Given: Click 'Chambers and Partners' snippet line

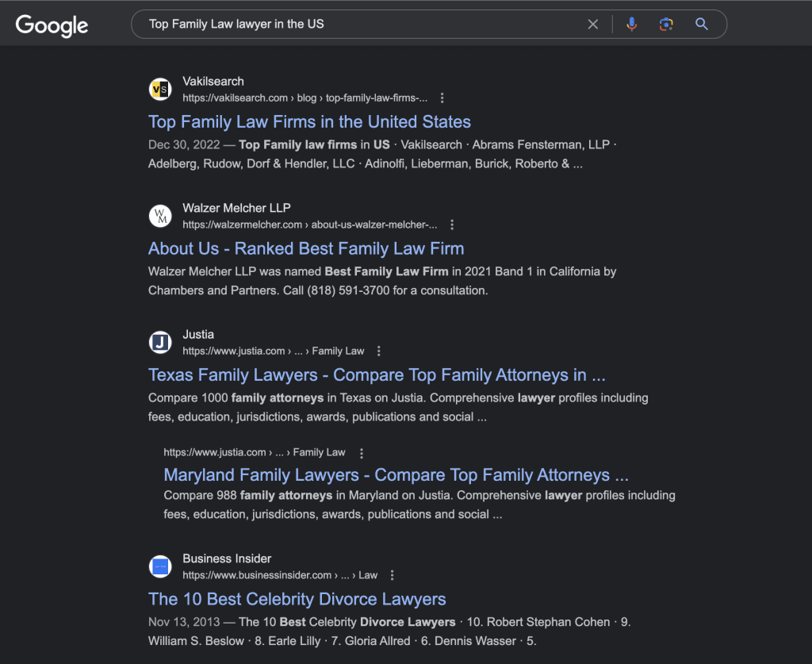Looking at the screenshot, I should [318, 290].
